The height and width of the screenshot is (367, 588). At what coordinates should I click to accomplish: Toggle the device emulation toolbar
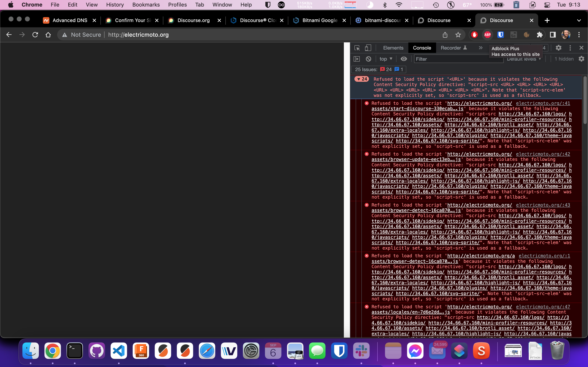(368, 48)
